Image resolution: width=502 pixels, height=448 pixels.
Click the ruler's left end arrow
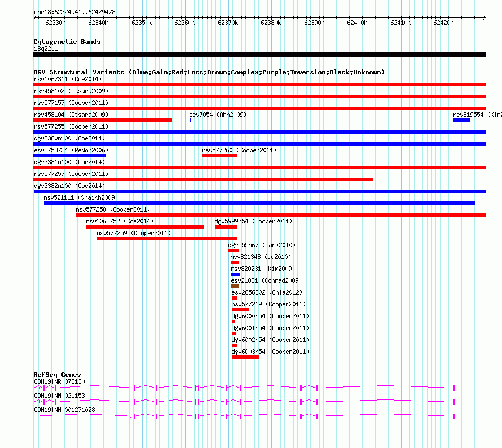(x=35, y=17)
